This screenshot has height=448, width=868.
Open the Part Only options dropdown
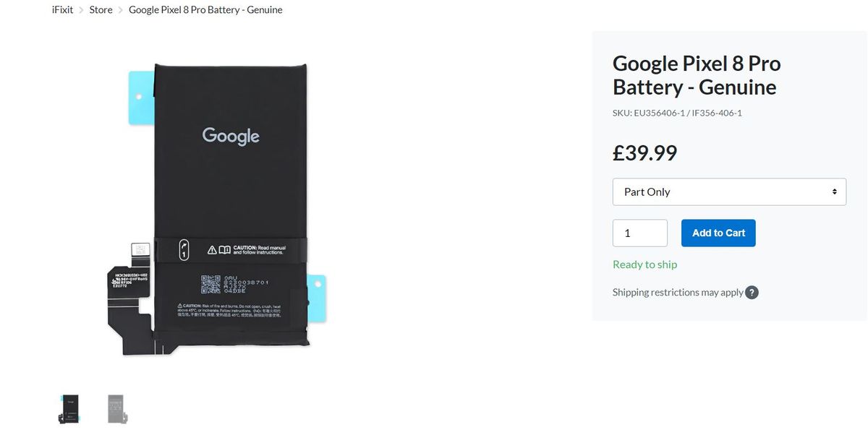[x=729, y=192]
